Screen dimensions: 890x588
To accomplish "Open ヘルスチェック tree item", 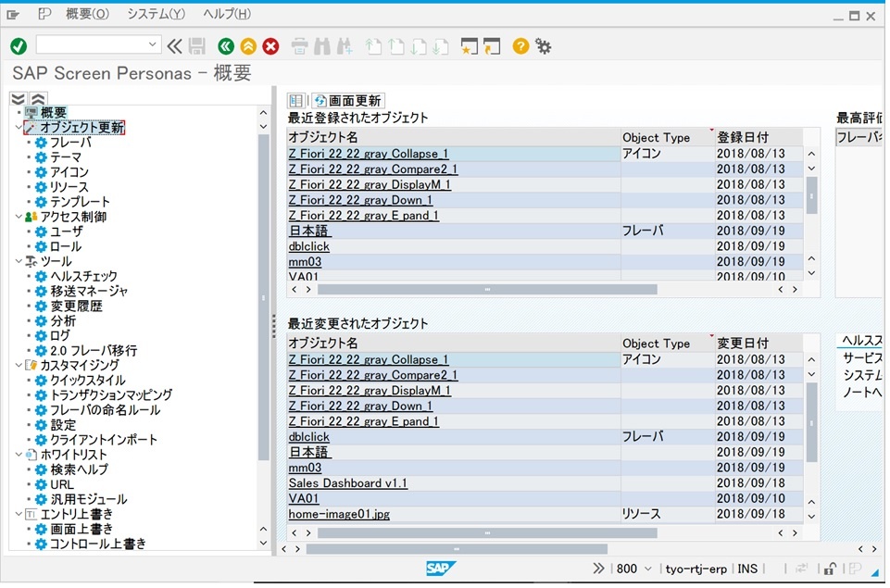I will coord(84,276).
